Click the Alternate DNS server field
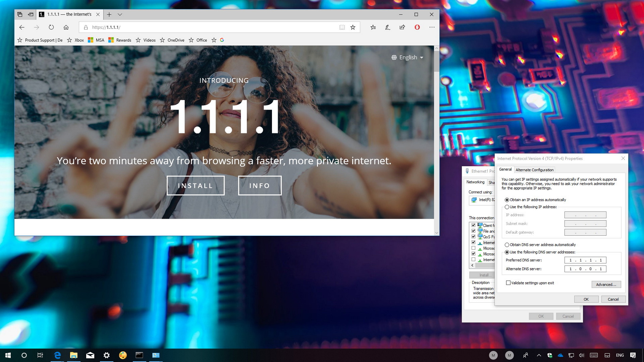This screenshot has width=644, height=362. pyautogui.click(x=585, y=269)
